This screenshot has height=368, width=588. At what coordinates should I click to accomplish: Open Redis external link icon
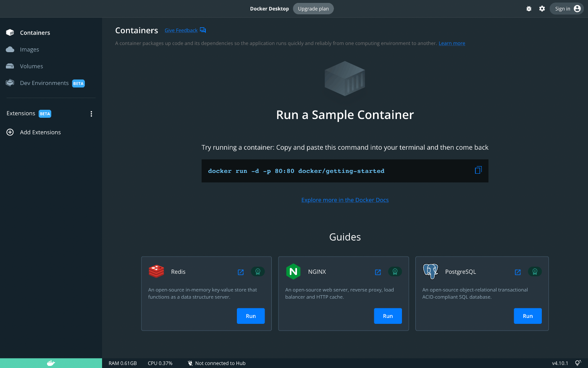click(241, 272)
